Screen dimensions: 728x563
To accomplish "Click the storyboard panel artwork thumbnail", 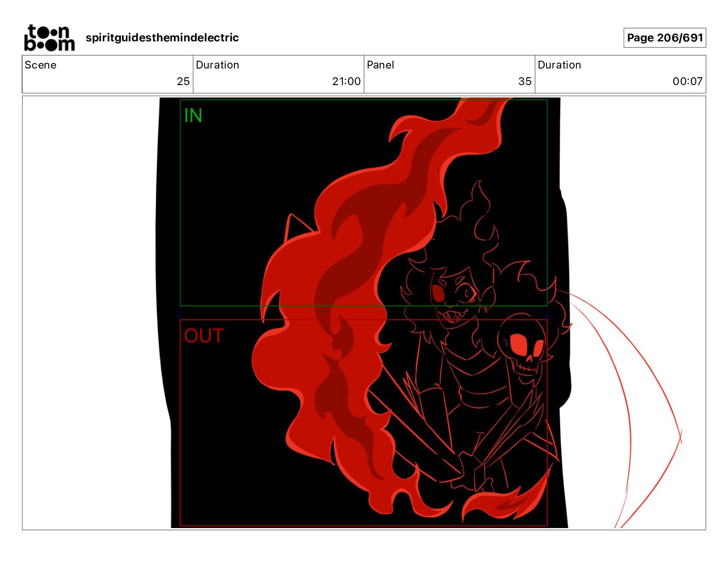I will pyautogui.click(x=364, y=313).
